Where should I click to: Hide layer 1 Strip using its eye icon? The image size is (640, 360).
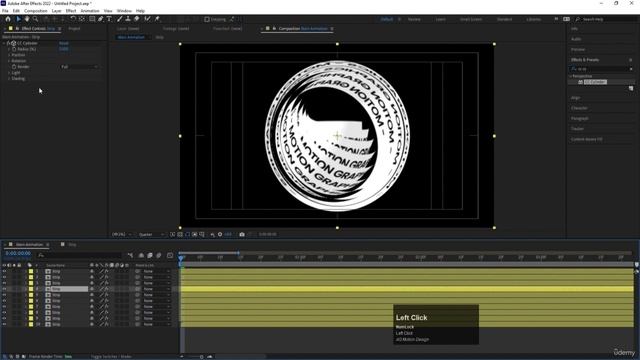tap(4, 271)
